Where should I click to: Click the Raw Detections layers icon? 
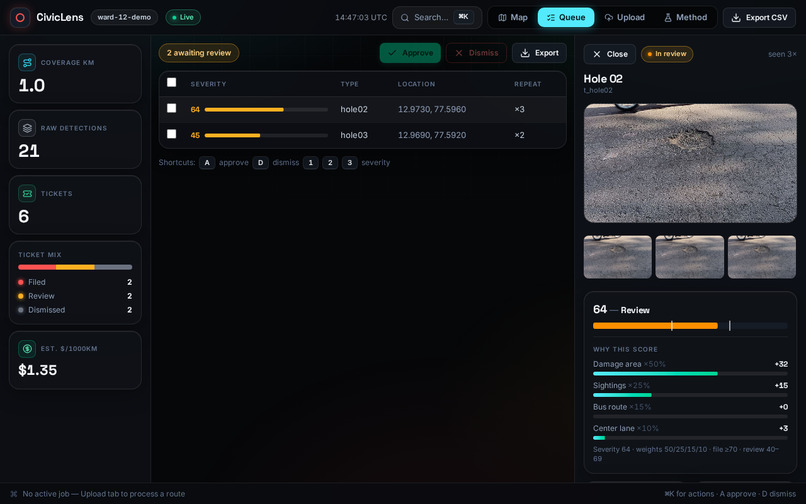pyautogui.click(x=27, y=128)
